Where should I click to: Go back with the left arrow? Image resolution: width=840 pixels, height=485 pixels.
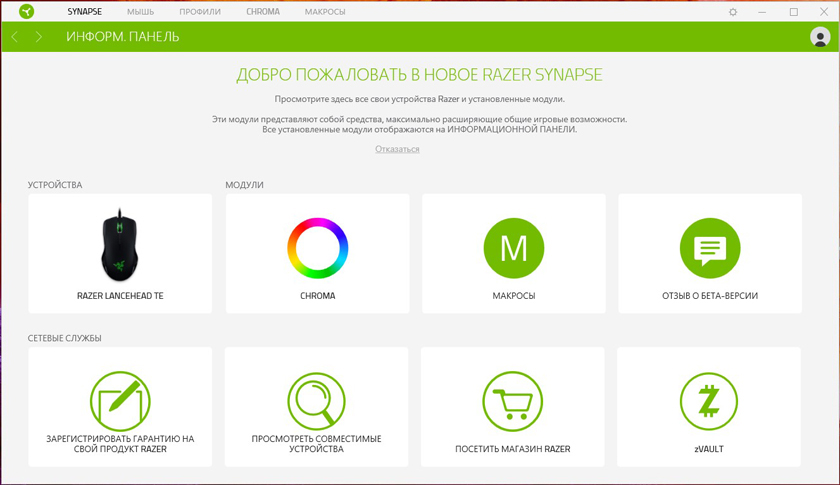(15, 37)
